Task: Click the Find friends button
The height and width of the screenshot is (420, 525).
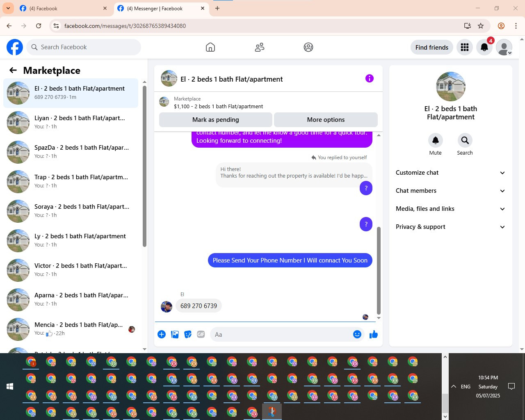Action: 432,47
